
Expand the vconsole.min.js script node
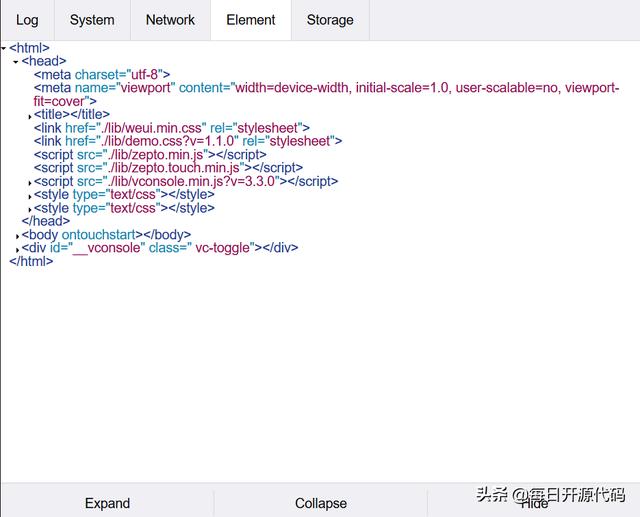tap(30, 183)
